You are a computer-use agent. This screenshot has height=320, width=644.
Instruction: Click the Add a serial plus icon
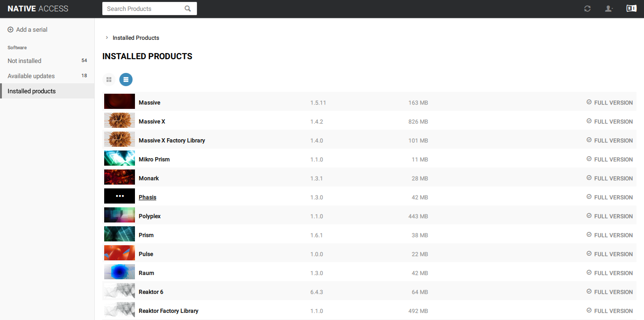pos(10,29)
